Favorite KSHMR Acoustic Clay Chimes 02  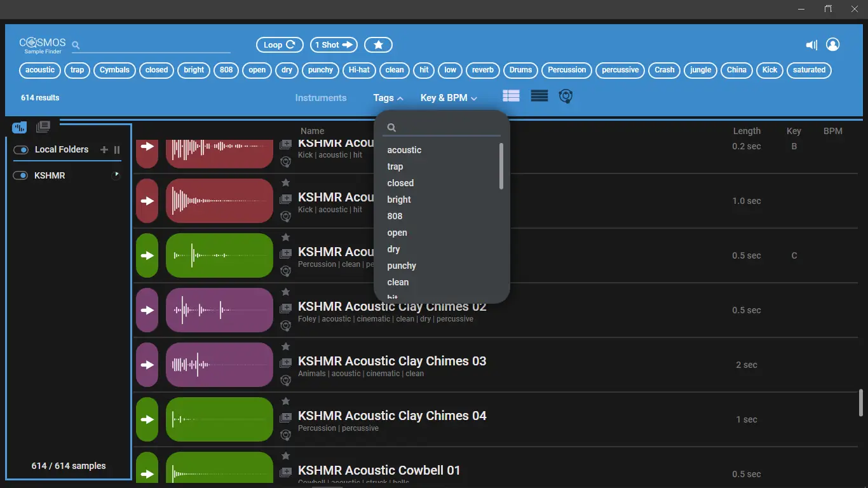tap(286, 292)
